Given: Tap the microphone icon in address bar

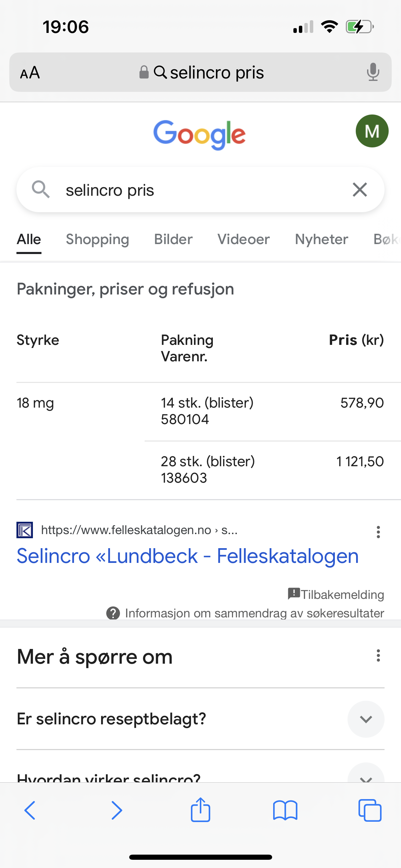Looking at the screenshot, I should click(373, 72).
